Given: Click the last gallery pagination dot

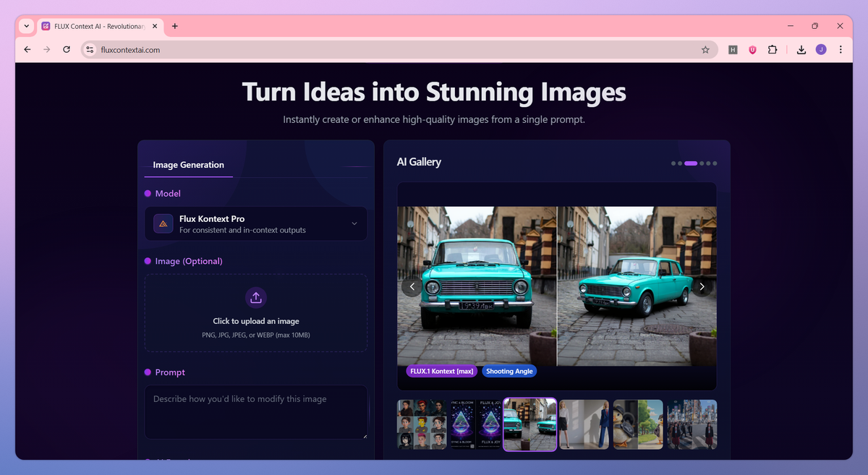Looking at the screenshot, I should coord(715,163).
